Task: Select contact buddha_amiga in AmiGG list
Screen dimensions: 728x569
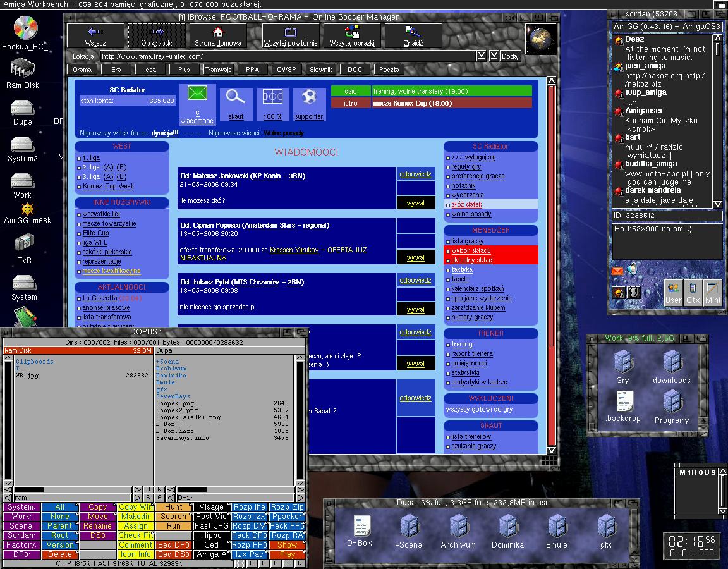Action: 650,164
